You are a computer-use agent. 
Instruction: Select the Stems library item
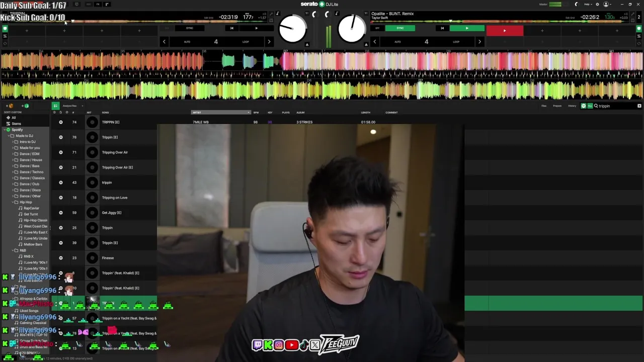pyautogui.click(x=16, y=124)
